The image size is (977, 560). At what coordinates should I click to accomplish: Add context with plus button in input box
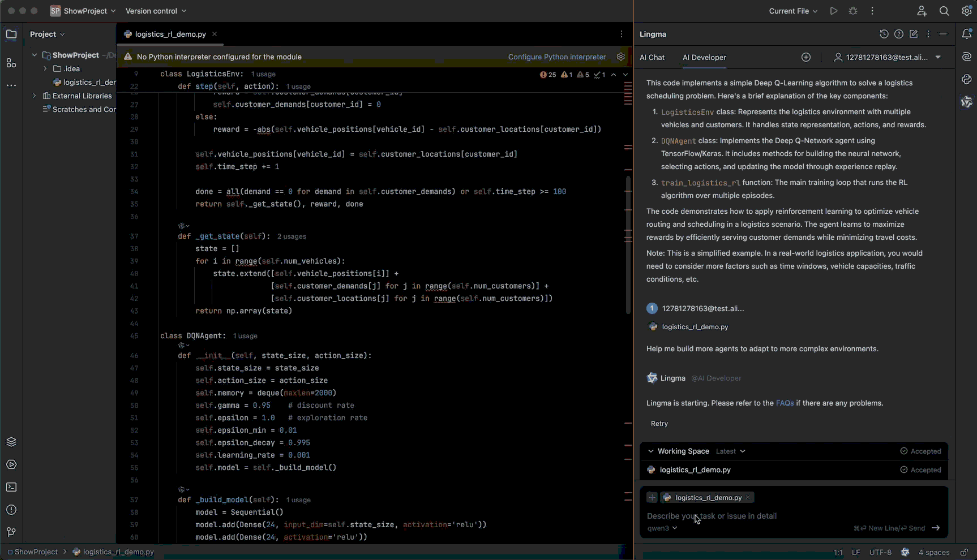[652, 497]
